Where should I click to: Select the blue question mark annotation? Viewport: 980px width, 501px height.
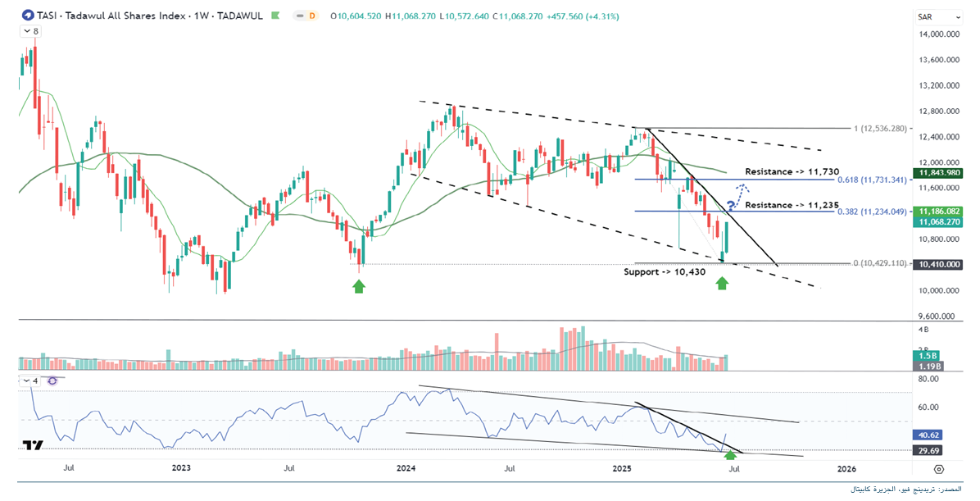(x=730, y=206)
